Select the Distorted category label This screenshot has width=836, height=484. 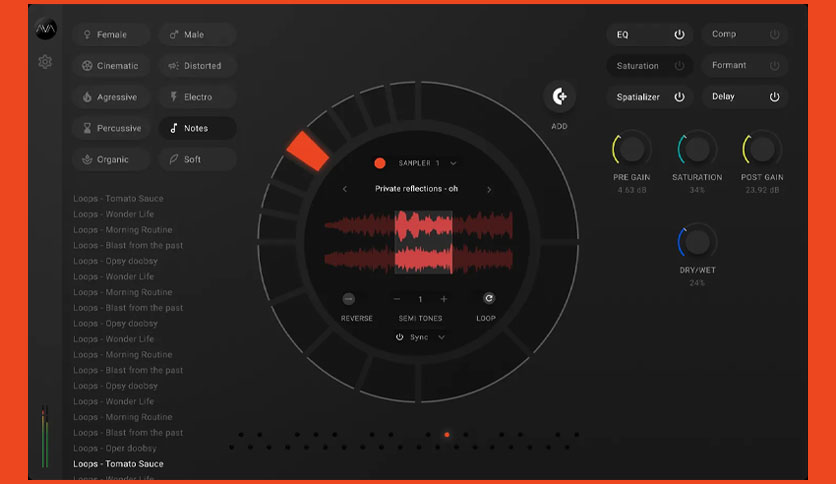point(203,66)
